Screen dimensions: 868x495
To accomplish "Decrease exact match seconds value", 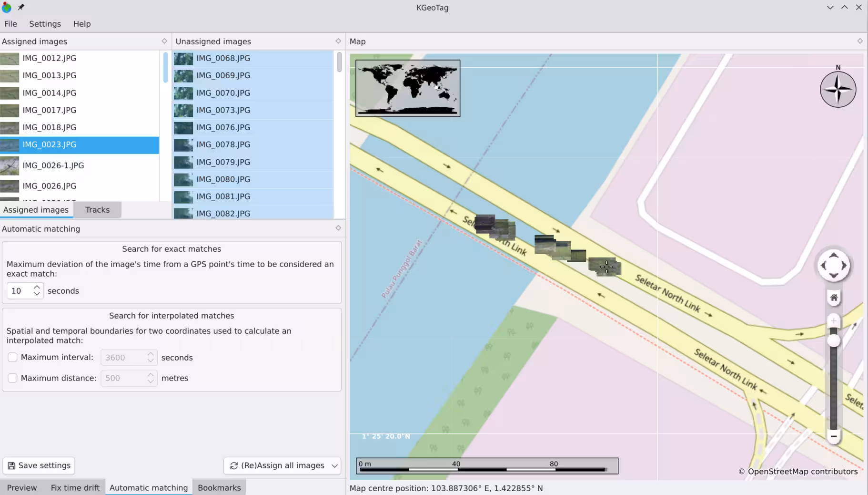I will tap(37, 294).
